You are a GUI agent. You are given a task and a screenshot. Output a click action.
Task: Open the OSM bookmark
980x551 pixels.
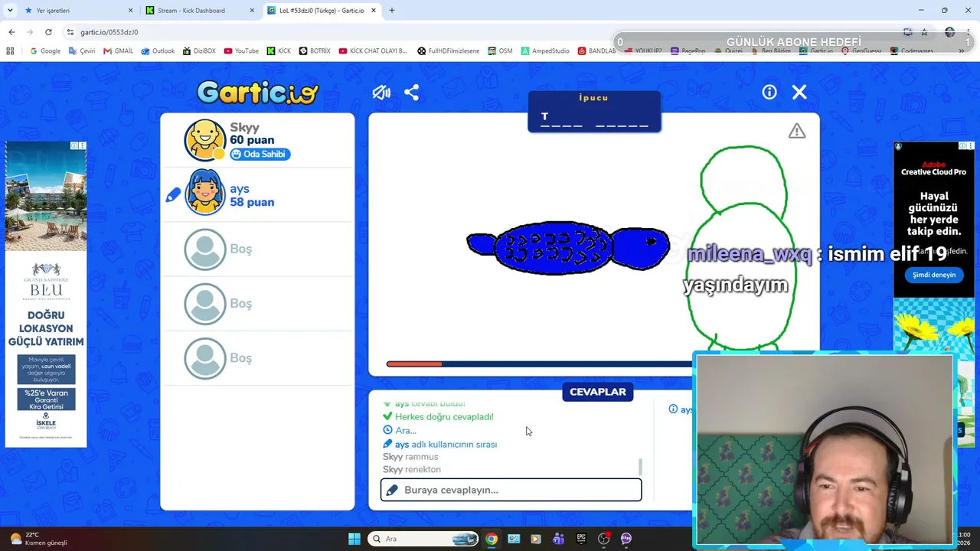(500, 51)
